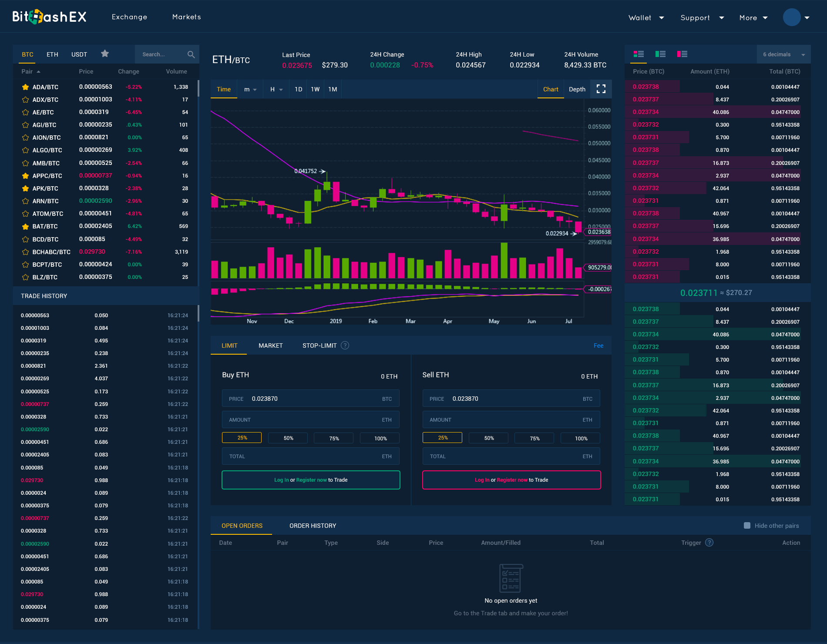Screen dimensions: 827x644
Task: Click the BitCashEX logo
Action: tap(49, 17)
